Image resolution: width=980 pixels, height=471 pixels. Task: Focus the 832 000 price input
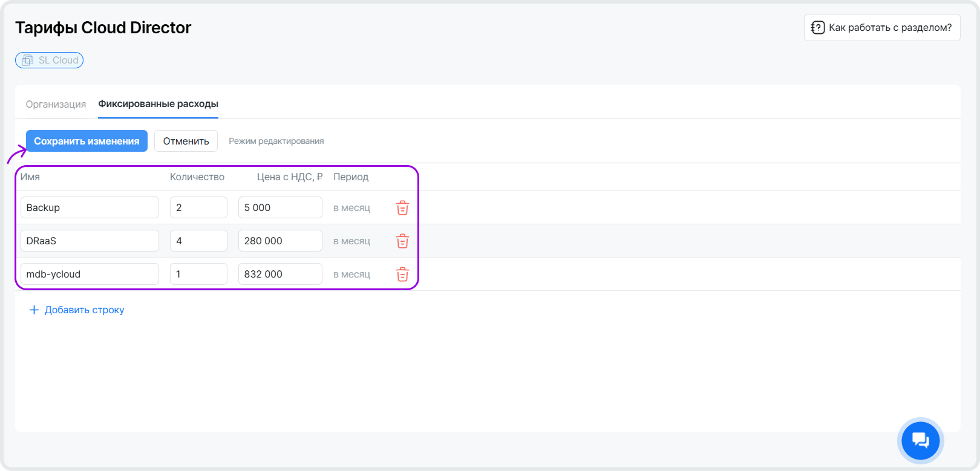pyautogui.click(x=280, y=274)
